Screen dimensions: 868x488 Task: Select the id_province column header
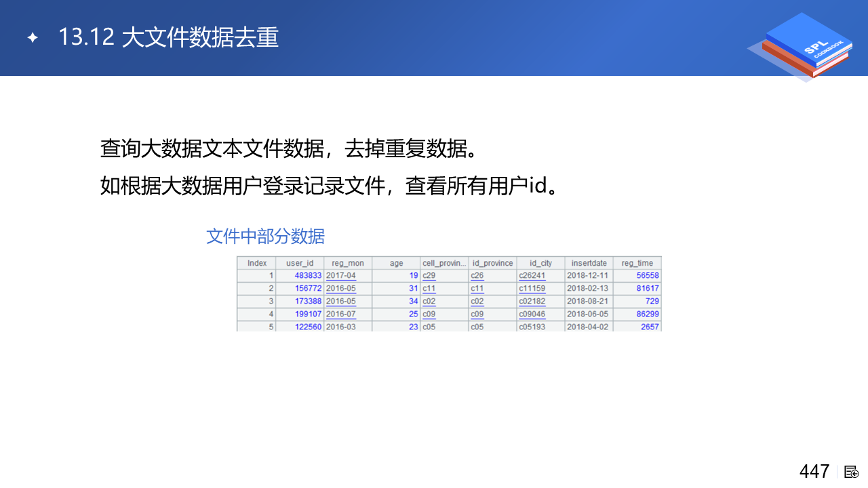tap(492, 263)
